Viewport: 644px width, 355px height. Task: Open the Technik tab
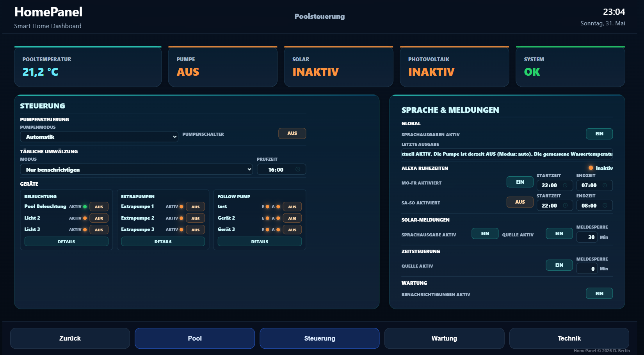(569, 338)
